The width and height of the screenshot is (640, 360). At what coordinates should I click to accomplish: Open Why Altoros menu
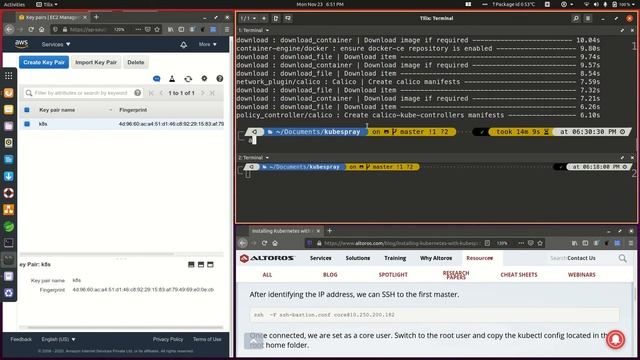pos(436,258)
